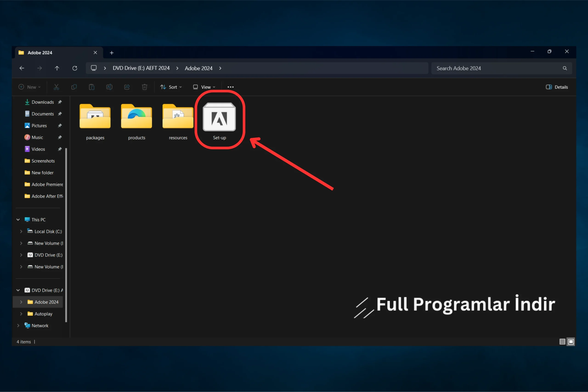Open the Sort dropdown menu
Image resolution: width=588 pixels, height=392 pixels.
coord(171,87)
